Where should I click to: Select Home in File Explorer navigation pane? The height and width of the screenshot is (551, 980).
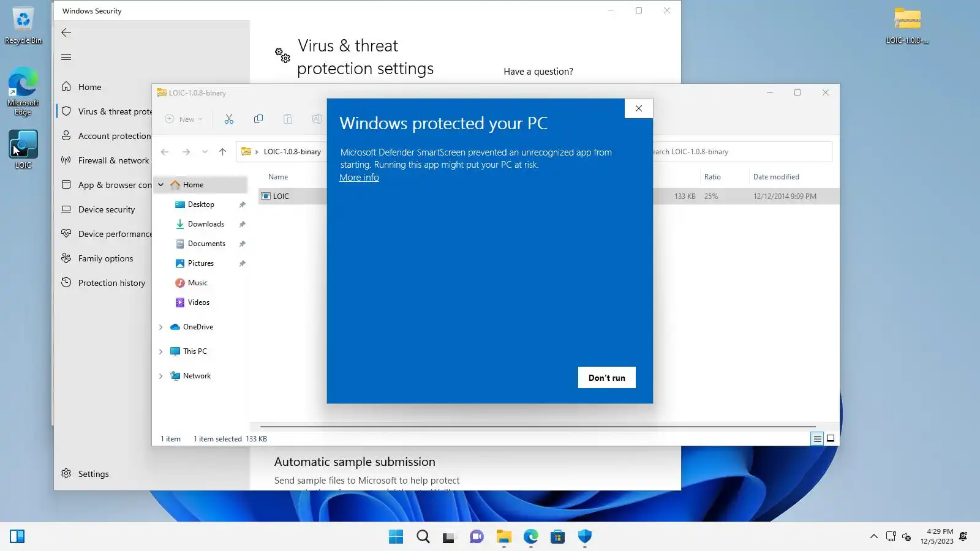point(193,185)
